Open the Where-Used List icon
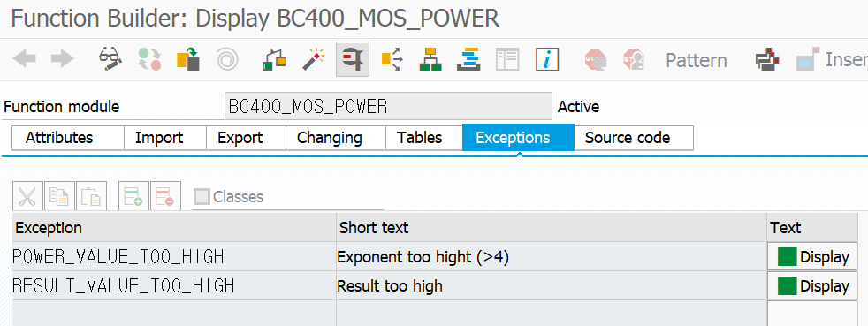This screenshot has height=326, width=868. click(x=392, y=59)
